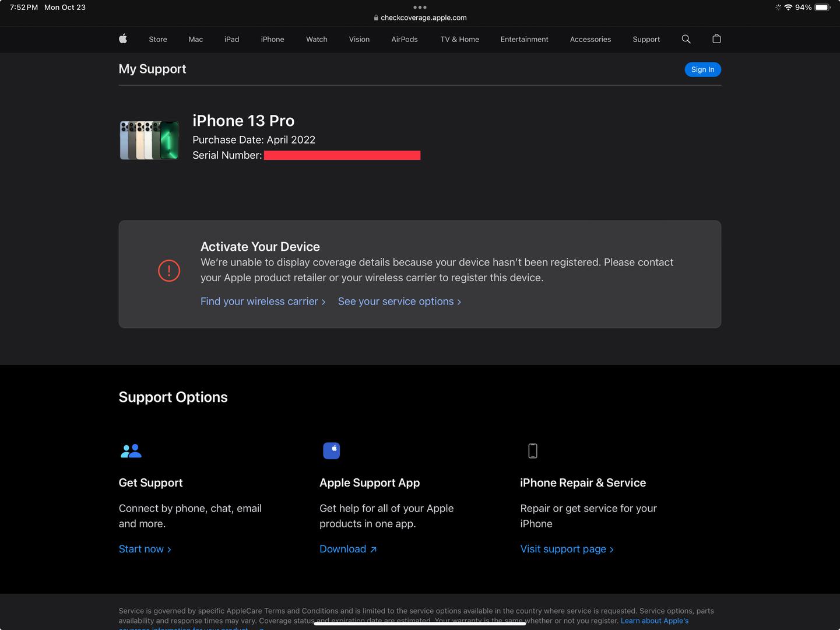Tap the home indicator bar at bottom

420,624
